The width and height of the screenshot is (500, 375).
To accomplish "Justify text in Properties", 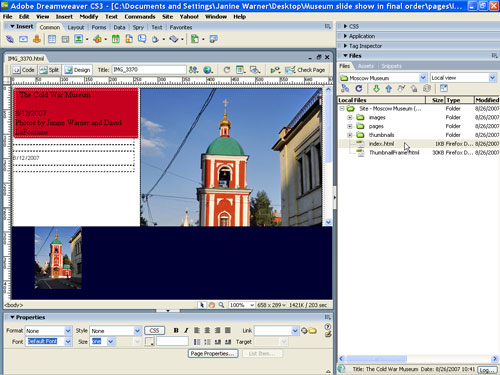I will click(228, 330).
